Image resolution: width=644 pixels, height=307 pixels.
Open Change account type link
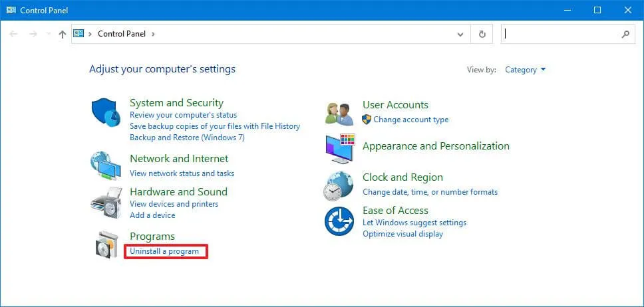click(x=410, y=120)
